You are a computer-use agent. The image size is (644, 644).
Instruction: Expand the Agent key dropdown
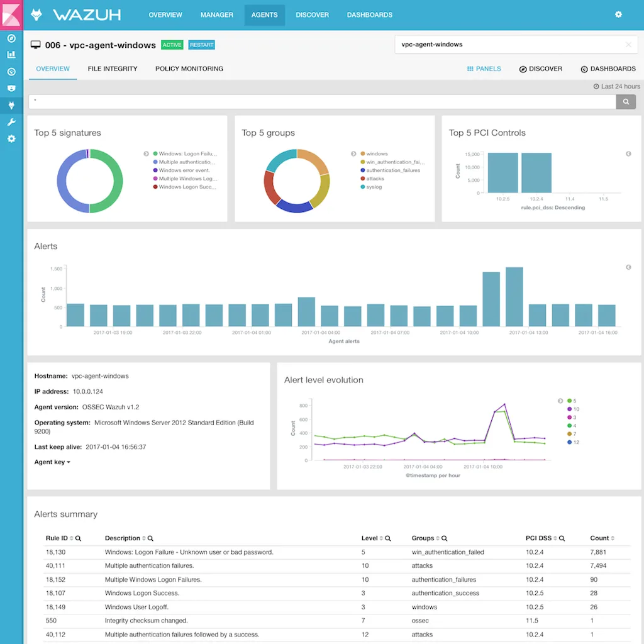click(52, 462)
